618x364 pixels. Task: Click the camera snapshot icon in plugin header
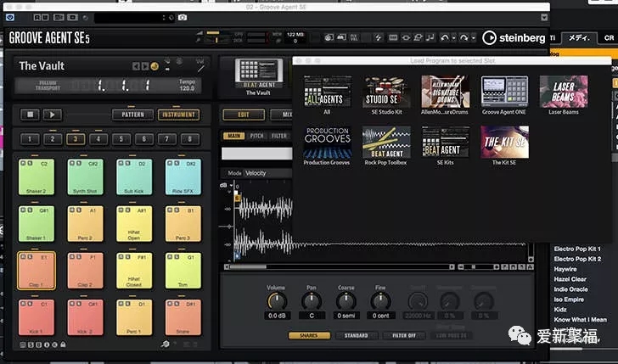(x=183, y=17)
